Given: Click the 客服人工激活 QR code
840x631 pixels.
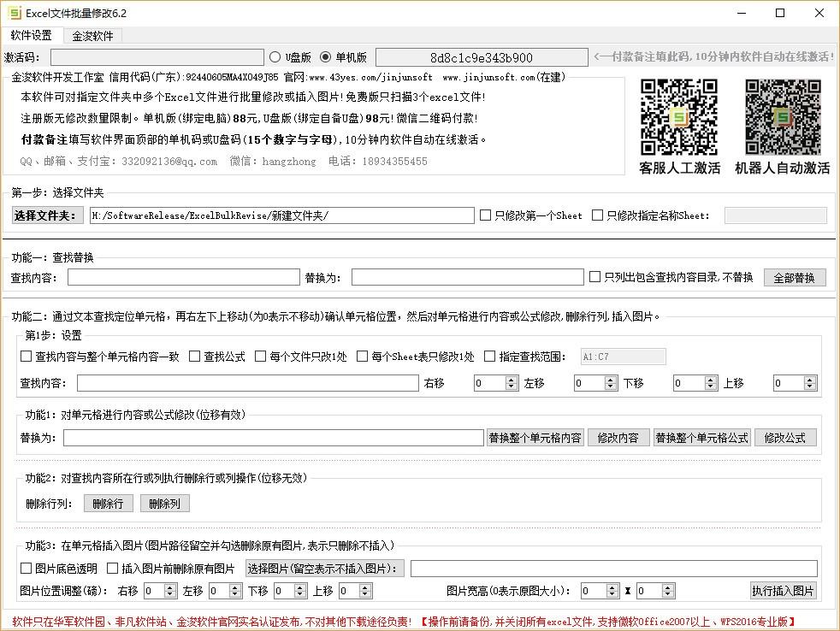Looking at the screenshot, I should coord(678,117).
